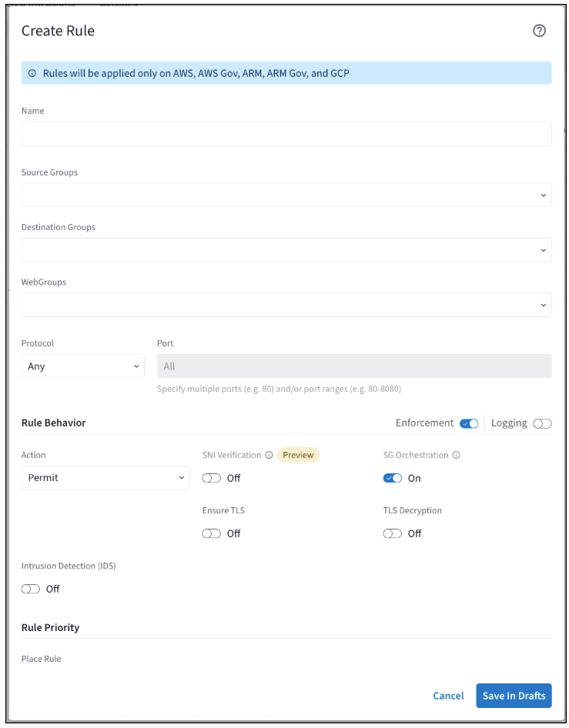
Task: Switch on TLS Decryption
Action: pos(393,534)
